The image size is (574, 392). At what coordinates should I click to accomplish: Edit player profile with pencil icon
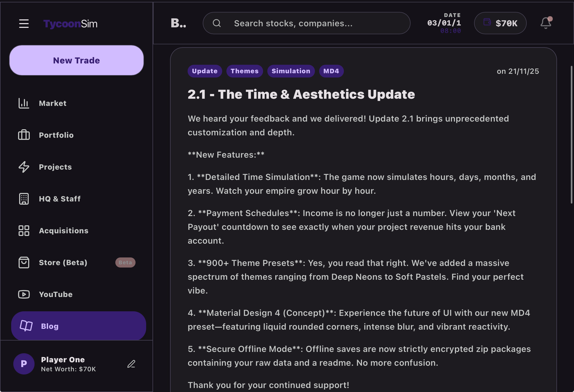[131, 364]
